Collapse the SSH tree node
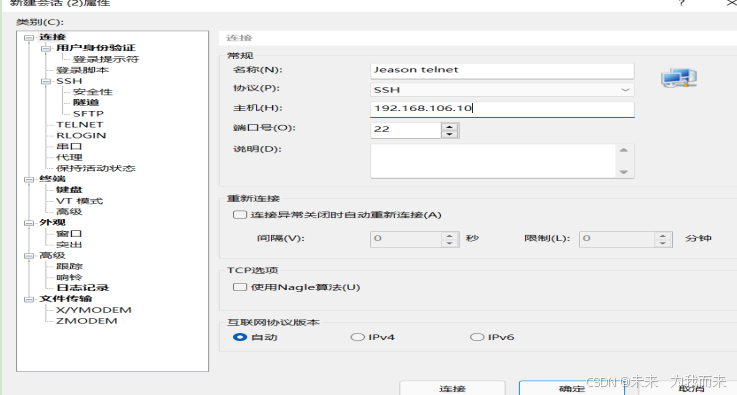Screen dimensions: 737x395 coord(46,81)
